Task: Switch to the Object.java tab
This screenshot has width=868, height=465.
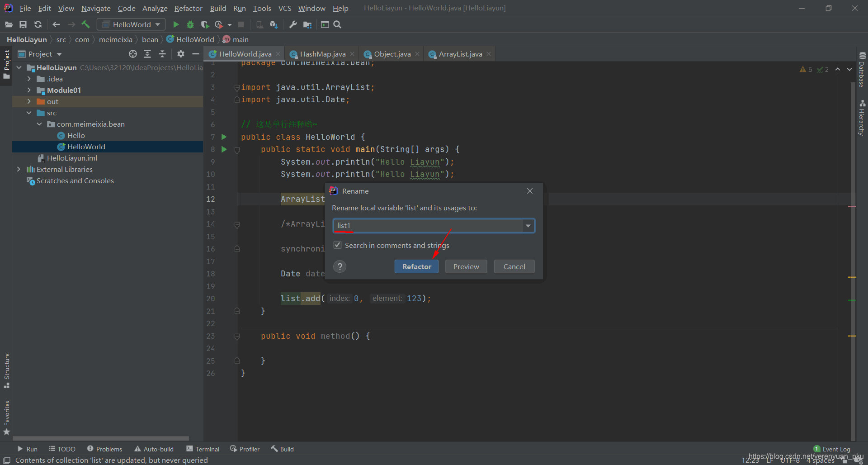Action: (392, 54)
